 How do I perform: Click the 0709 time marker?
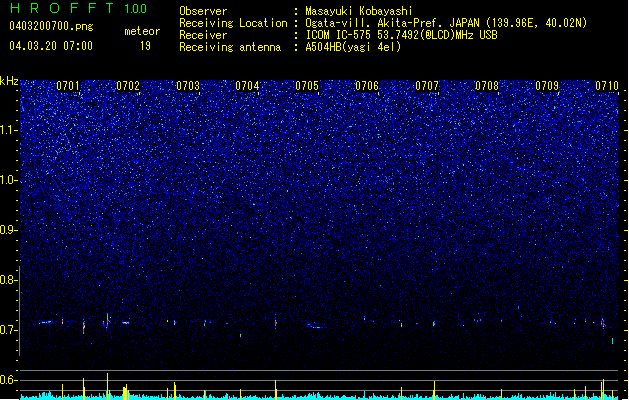pos(547,86)
